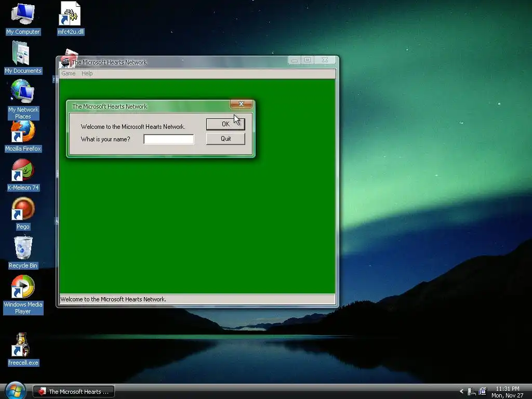Click The Microsoft Hearts taskbar button
This screenshot has width=532, height=399.
pos(74,392)
